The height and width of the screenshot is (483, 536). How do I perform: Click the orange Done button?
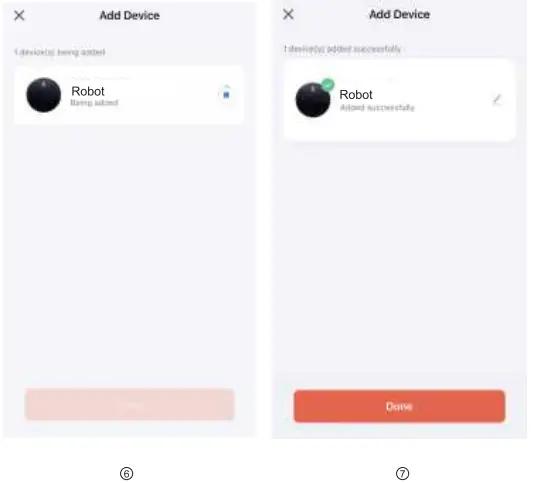(x=399, y=406)
